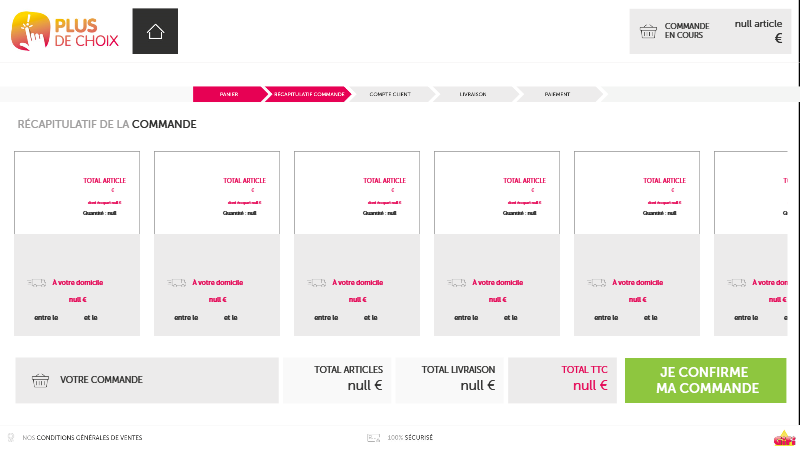Select the Panier step in progress bar
The height and width of the screenshot is (450, 800).
tap(228, 94)
